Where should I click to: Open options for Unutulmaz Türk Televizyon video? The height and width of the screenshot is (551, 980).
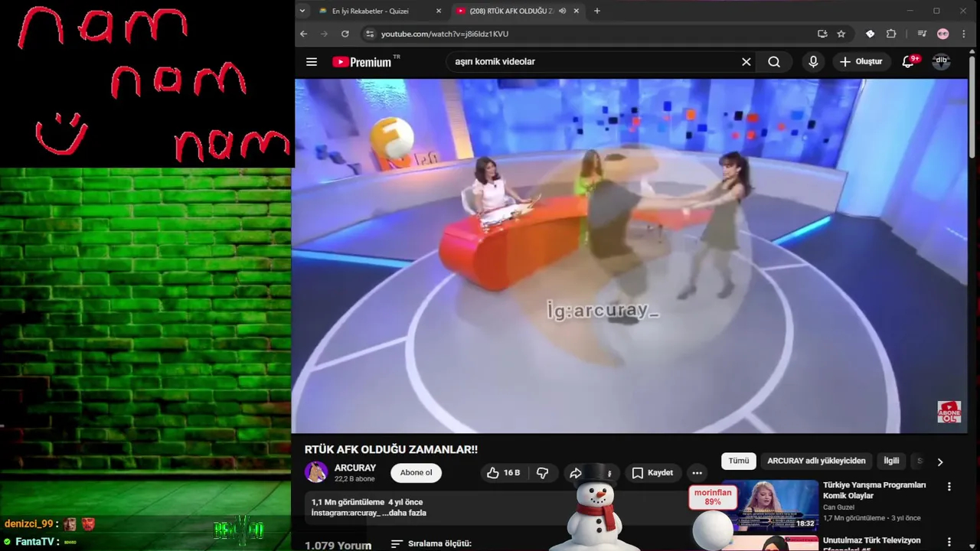click(x=949, y=542)
